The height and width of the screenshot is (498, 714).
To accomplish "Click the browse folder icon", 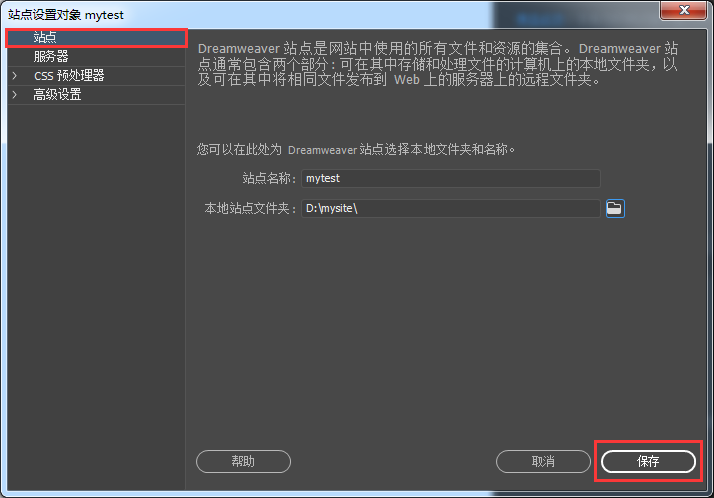I will pyautogui.click(x=615, y=208).
